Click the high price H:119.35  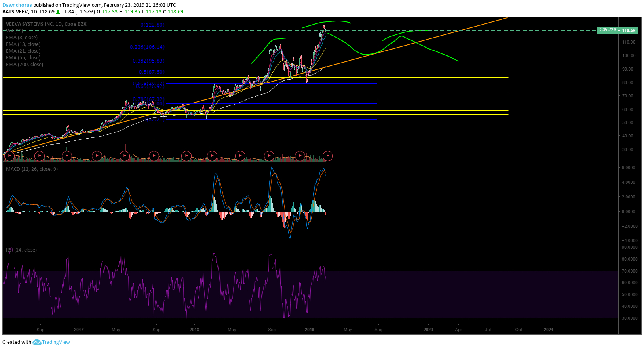(x=130, y=12)
